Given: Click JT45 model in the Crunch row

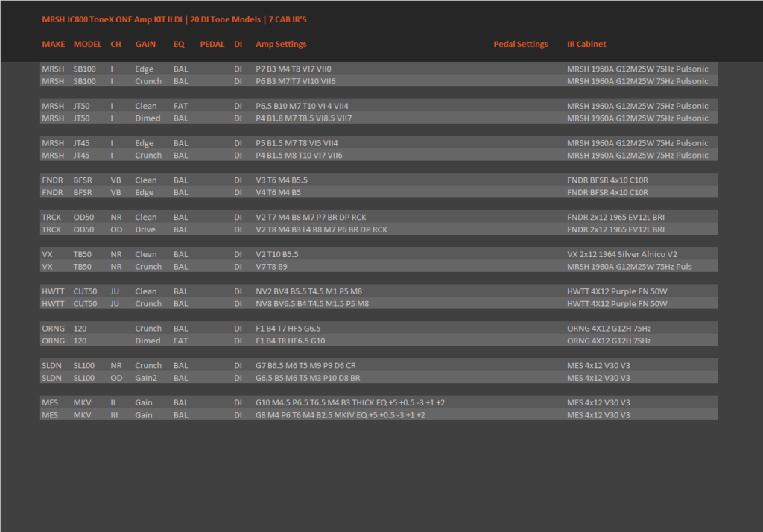Looking at the screenshot, I should [x=81, y=155].
